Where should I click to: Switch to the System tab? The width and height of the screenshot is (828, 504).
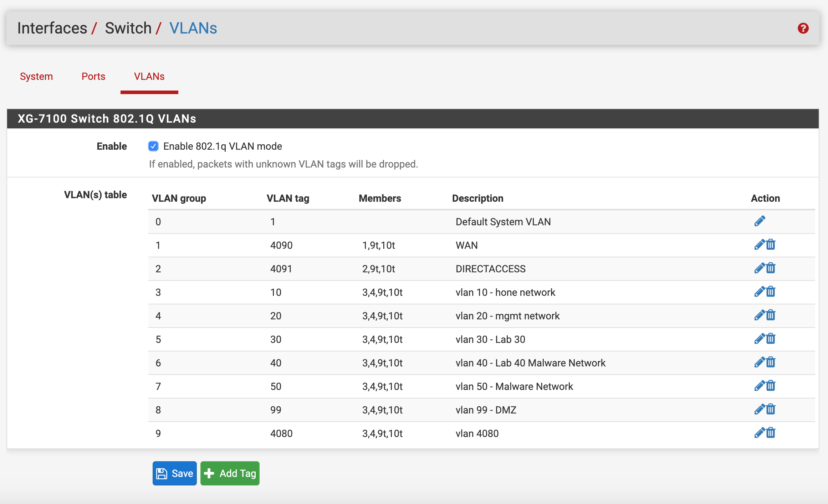(36, 76)
